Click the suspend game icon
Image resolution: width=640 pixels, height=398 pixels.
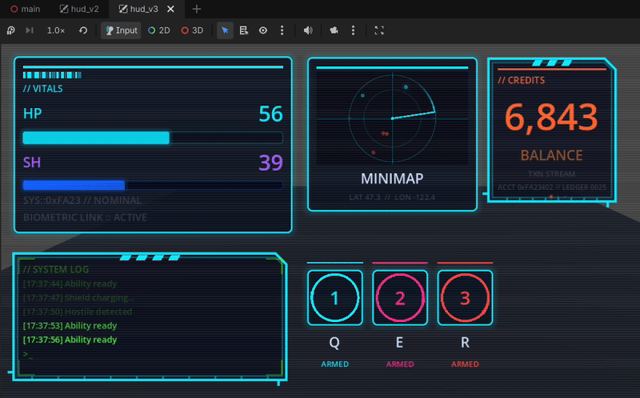click(11, 30)
